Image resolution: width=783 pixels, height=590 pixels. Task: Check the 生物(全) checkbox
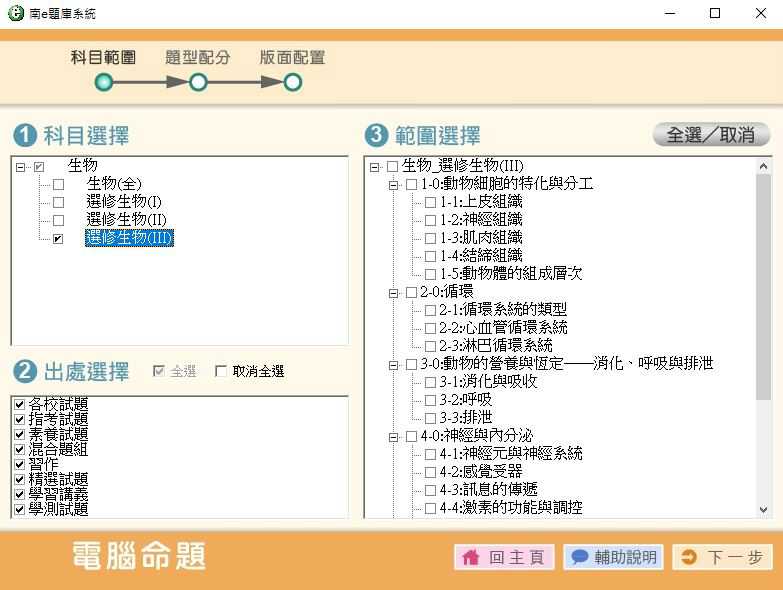pyautogui.click(x=58, y=185)
